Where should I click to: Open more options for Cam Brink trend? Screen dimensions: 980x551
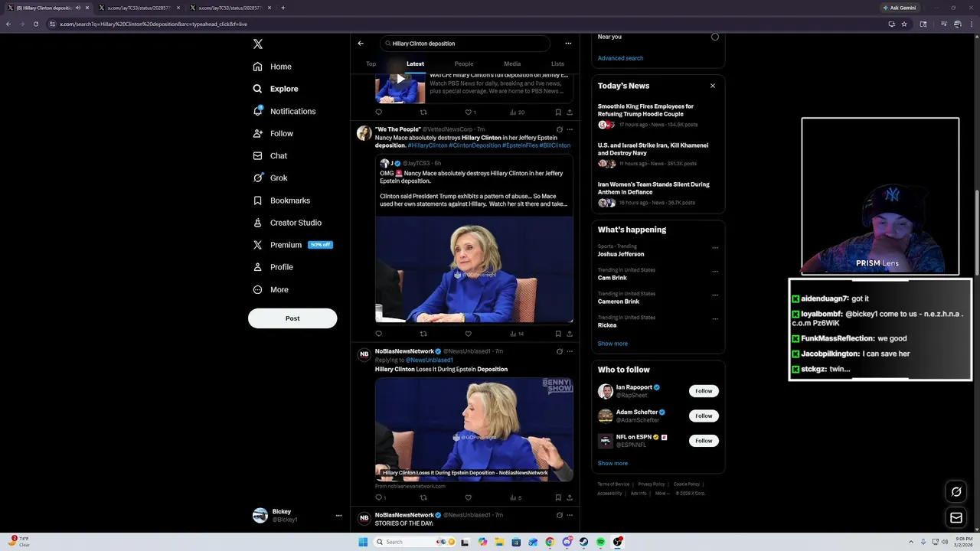tap(715, 272)
